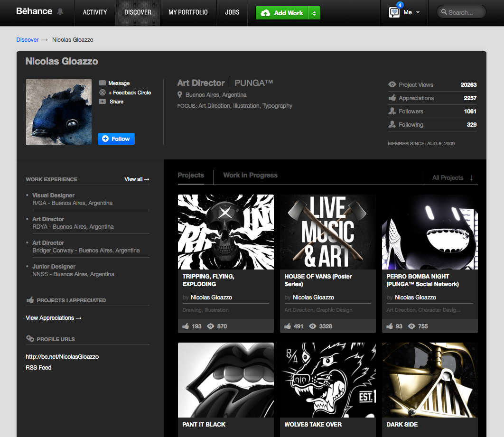Click the Following person icon

tap(392, 124)
